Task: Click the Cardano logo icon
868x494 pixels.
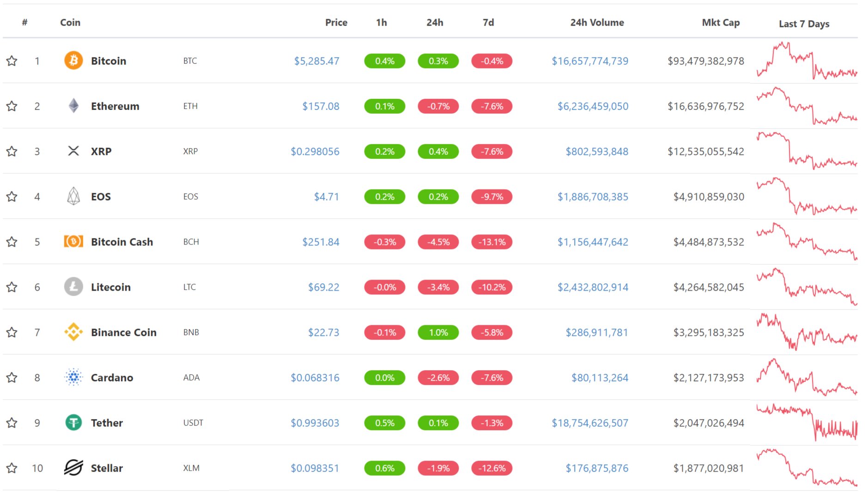Action: [73, 378]
